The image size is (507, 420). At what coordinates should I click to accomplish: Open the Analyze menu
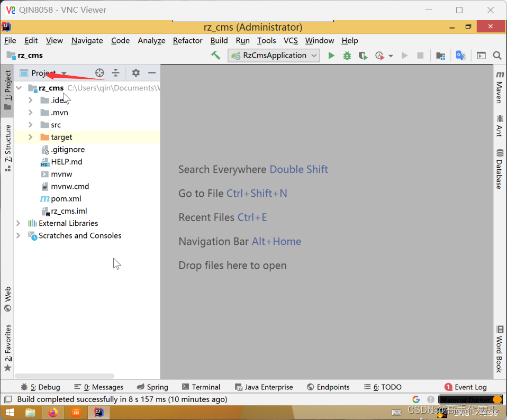tap(151, 41)
